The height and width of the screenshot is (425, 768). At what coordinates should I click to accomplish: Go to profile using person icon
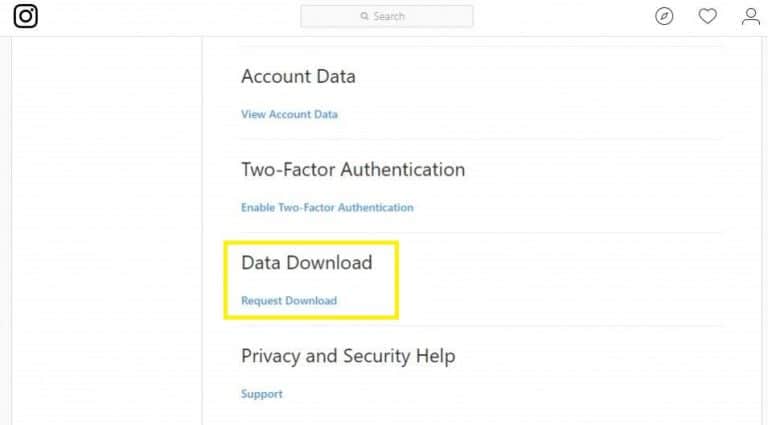tap(750, 16)
